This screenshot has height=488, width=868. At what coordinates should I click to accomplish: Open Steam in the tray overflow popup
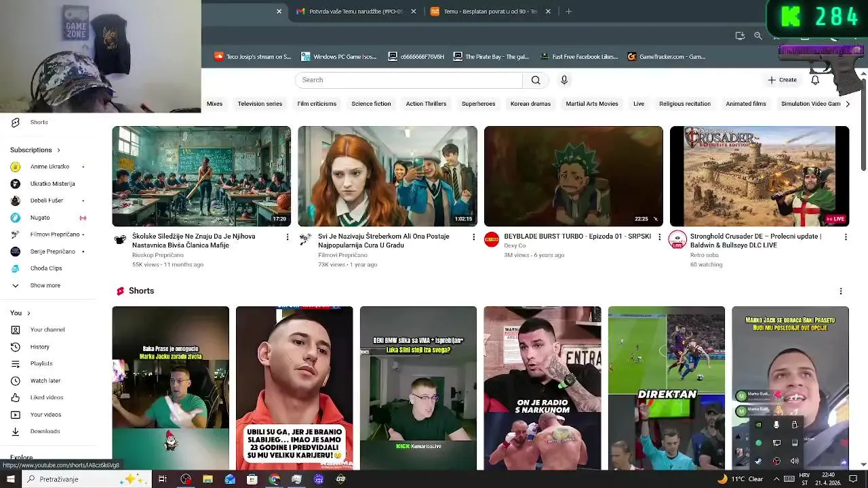[x=758, y=461]
